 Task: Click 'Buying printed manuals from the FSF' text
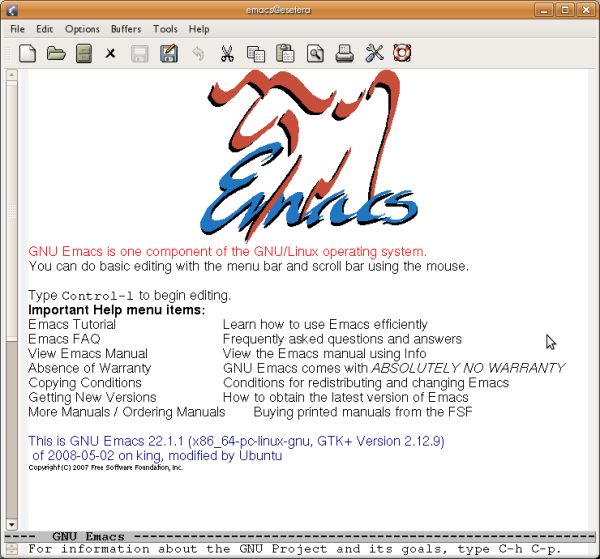tap(363, 412)
